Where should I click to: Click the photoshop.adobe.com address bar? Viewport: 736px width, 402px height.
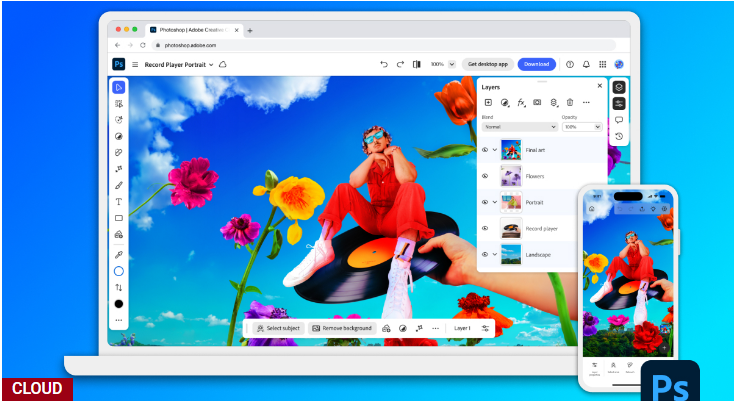point(384,46)
